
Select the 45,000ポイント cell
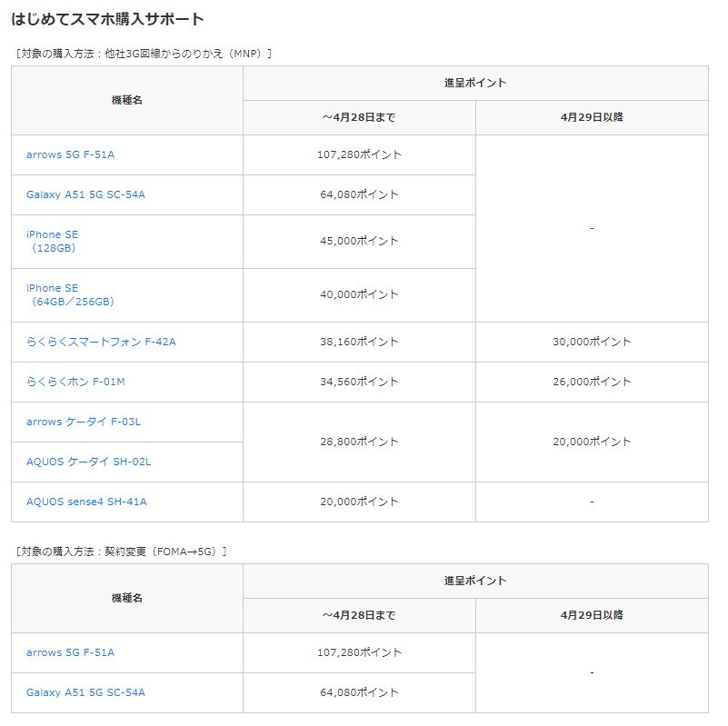[359, 242]
